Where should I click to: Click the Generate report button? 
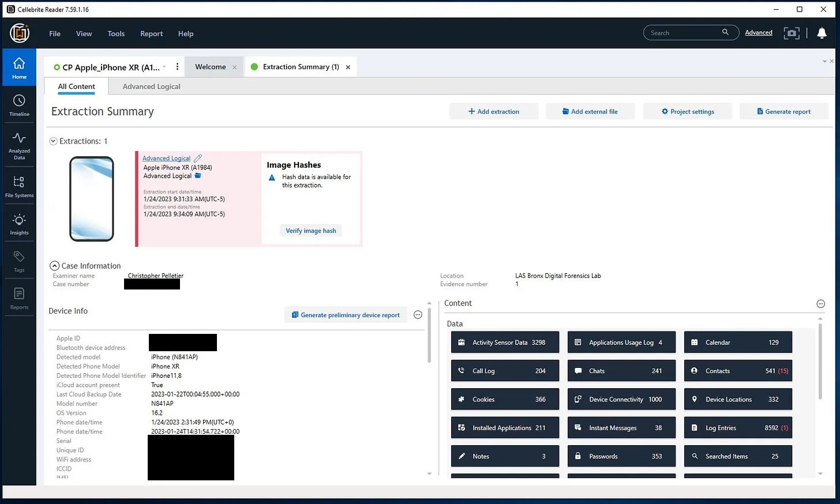[784, 111]
